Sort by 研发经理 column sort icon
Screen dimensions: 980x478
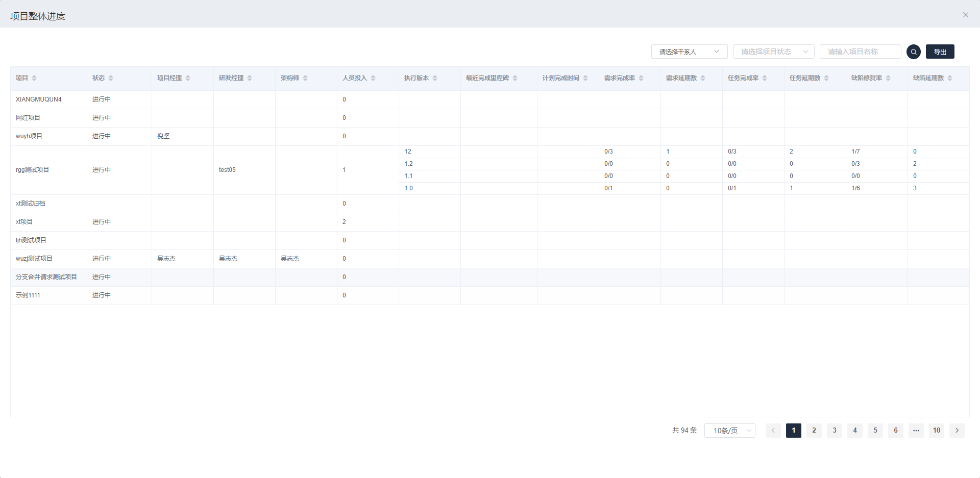point(250,78)
